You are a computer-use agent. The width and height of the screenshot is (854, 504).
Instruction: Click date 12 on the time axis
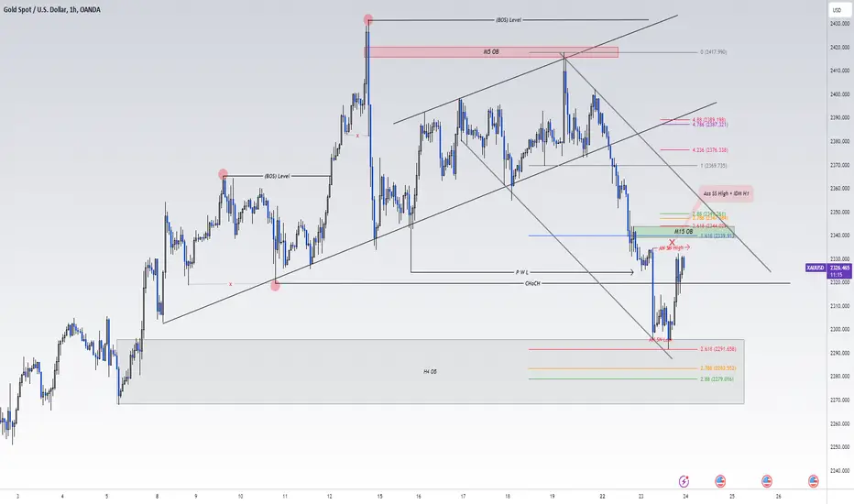pyautogui.click(x=330, y=497)
